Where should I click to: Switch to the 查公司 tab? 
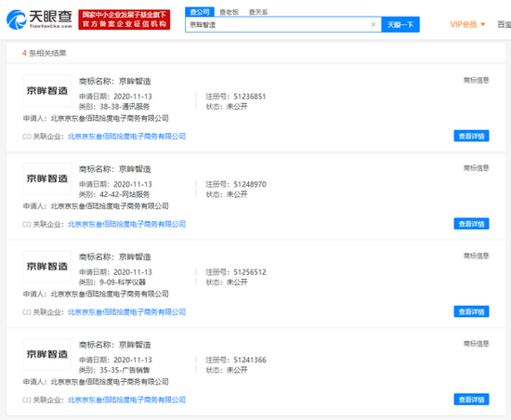200,12
